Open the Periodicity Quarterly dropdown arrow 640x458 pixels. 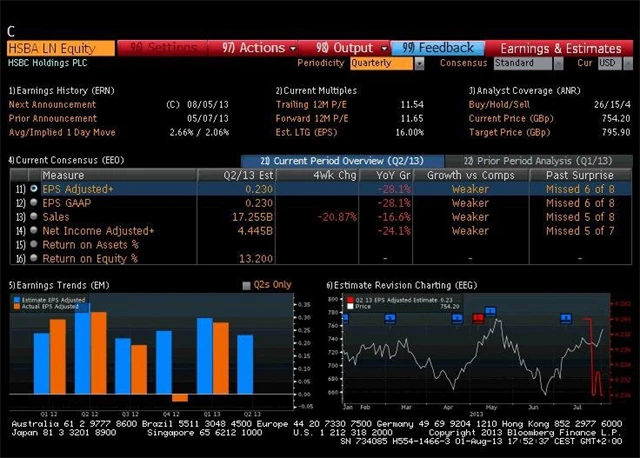coord(419,63)
